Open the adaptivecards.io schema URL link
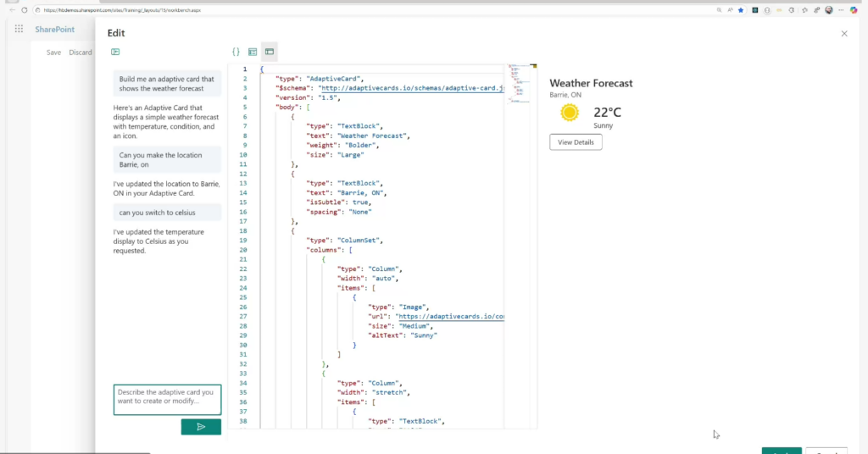 click(412, 87)
